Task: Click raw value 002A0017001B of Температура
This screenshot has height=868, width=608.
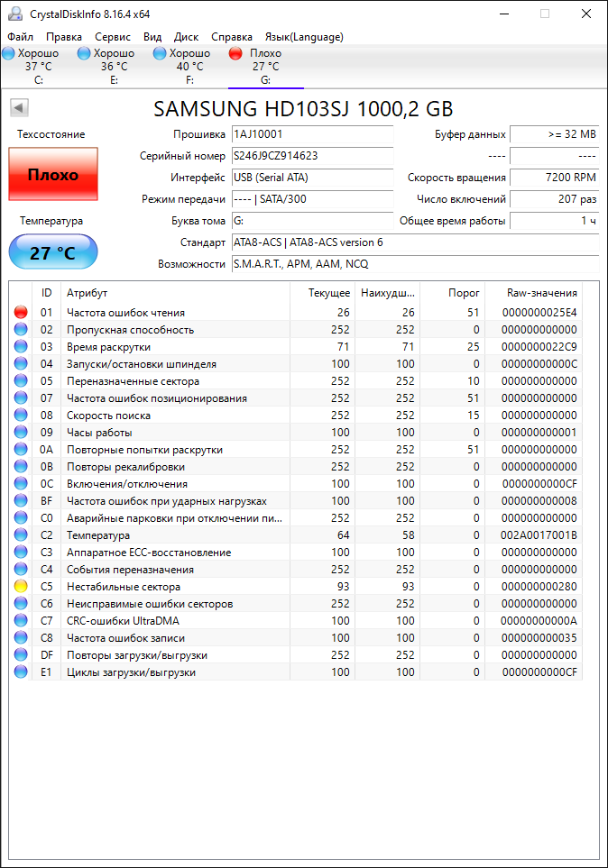Action: point(539,535)
